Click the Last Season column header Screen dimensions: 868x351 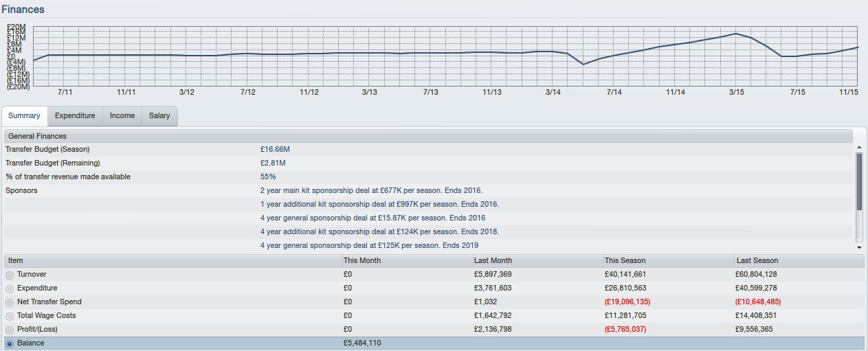pyautogui.click(x=799, y=261)
